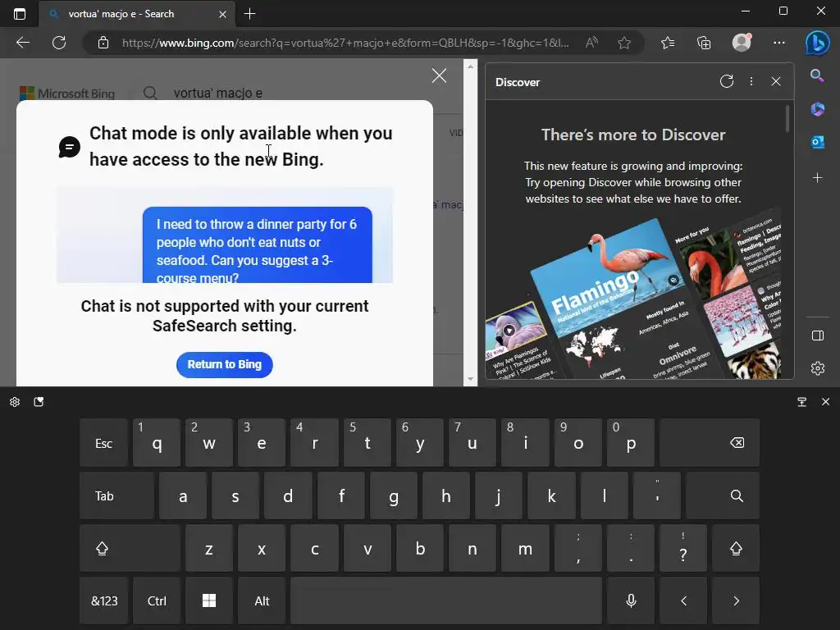This screenshot has height=630, width=840.
Task: Click the page scrollbar down arrow
Action: (x=470, y=379)
